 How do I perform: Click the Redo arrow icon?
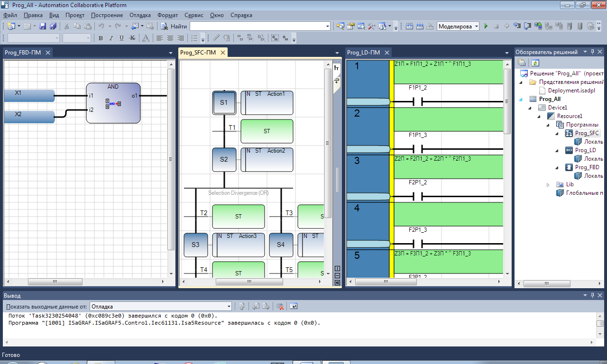(x=118, y=26)
